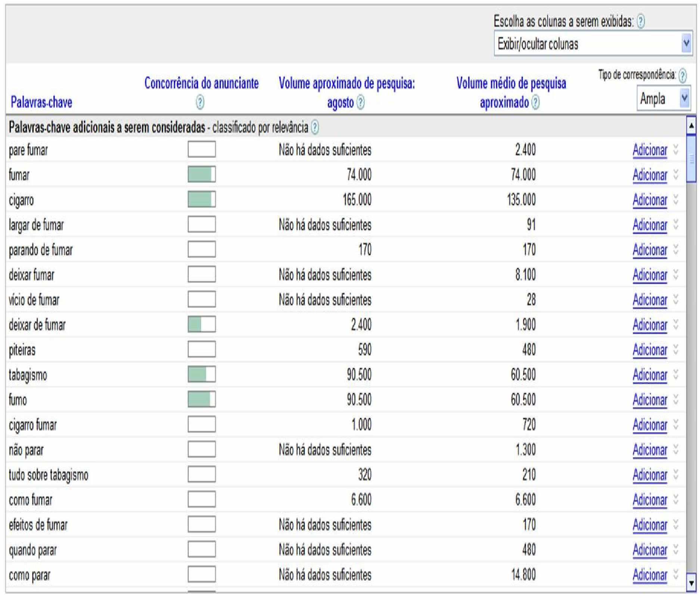
Task: Click Adicionar for quando parar
Action: point(650,550)
